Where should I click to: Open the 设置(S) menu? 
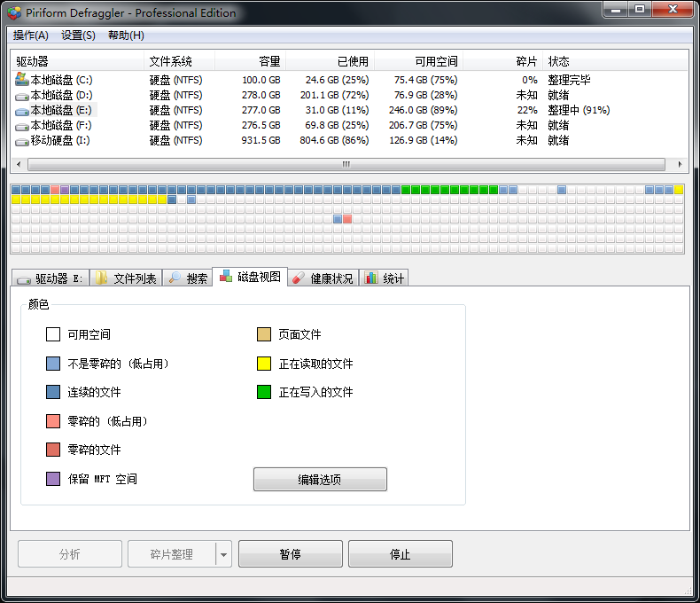coord(78,35)
